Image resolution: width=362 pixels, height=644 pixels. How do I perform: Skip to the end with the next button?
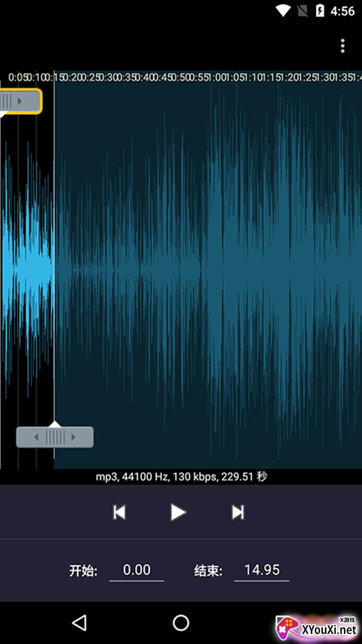point(238,512)
